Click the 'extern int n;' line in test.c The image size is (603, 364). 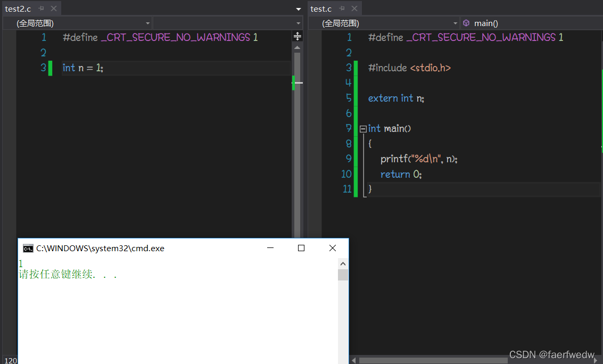click(x=396, y=98)
